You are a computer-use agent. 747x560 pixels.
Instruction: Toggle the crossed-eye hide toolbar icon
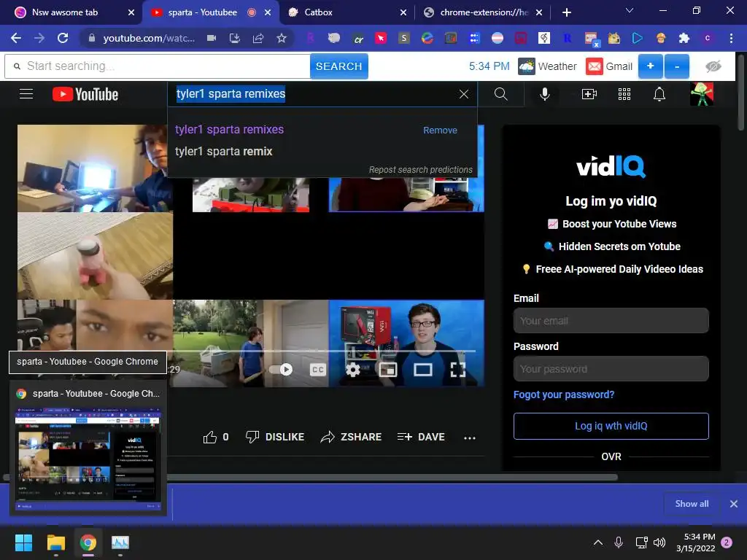pyautogui.click(x=713, y=66)
